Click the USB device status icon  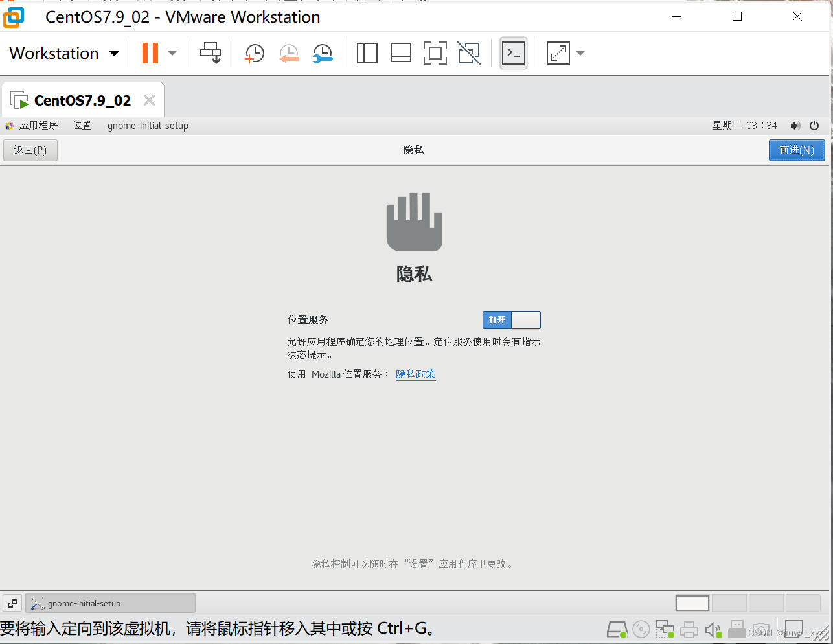[737, 630]
